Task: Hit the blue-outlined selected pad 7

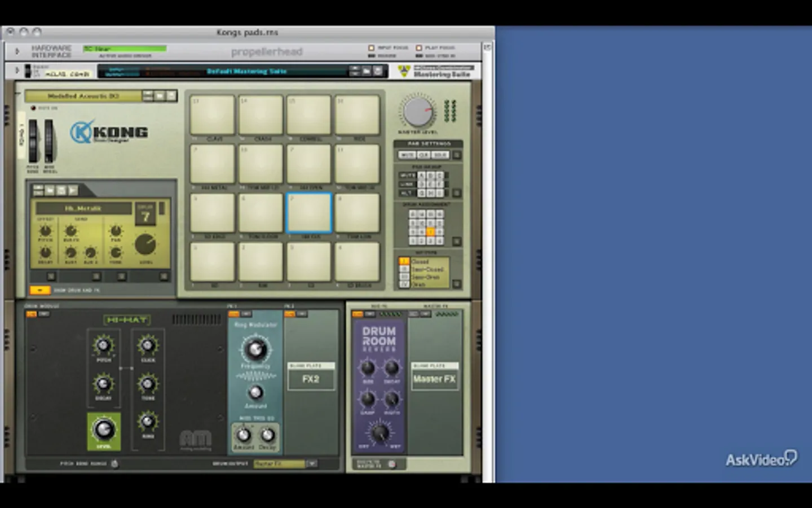Action: tap(309, 213)
